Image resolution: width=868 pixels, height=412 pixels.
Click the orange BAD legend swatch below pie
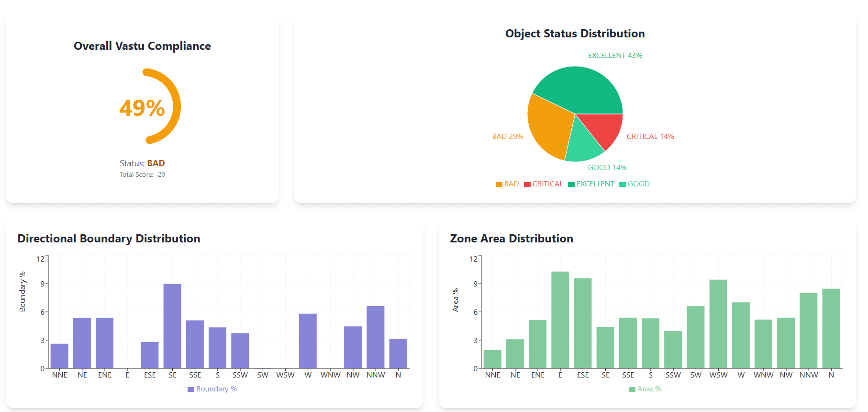click(499, 184)
